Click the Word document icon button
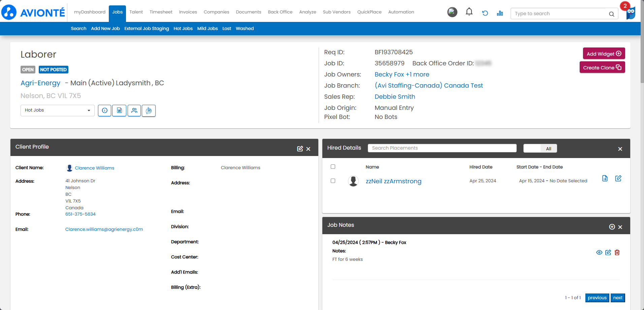Screen dimensions: 644x310 coord(119,111)
